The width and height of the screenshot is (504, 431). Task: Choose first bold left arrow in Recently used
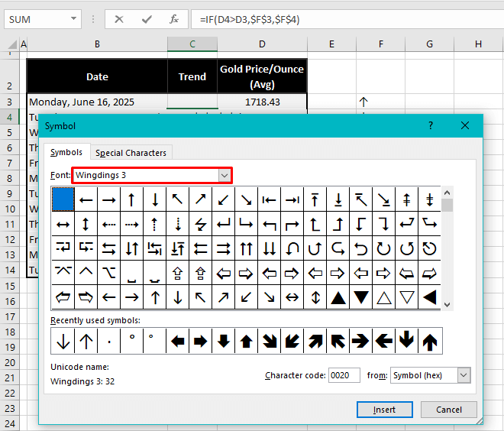tap(178, 341)
